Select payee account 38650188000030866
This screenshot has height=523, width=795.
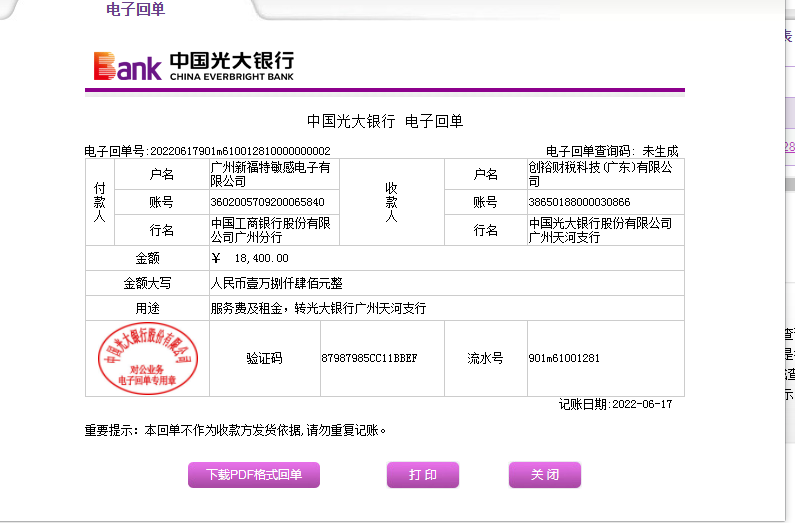[x=579, y=202]
